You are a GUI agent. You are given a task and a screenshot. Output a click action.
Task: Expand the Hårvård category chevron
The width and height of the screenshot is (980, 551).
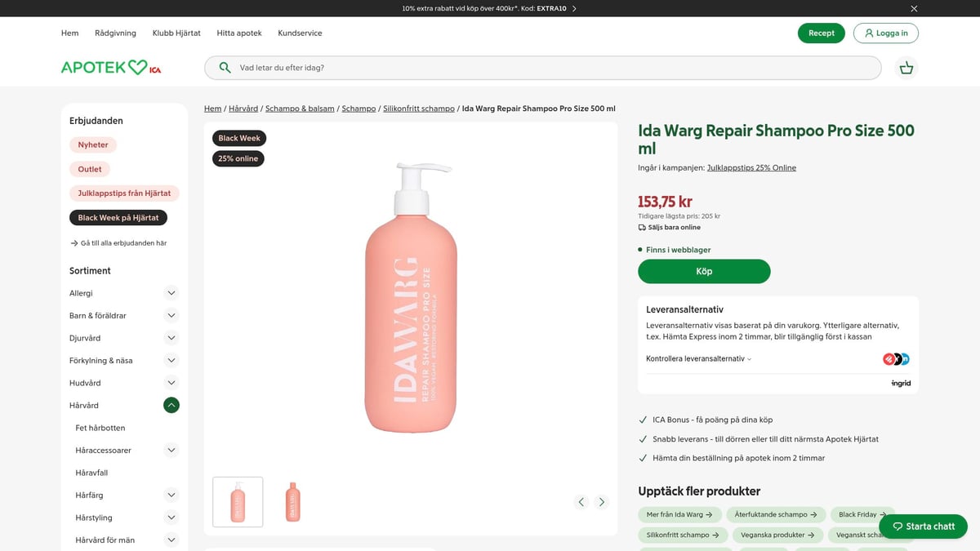coord(171,404)
